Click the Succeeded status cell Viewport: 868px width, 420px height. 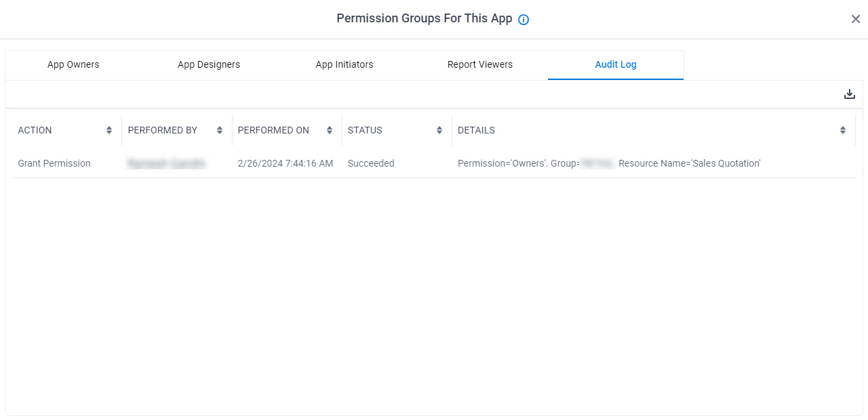[371, 163]
